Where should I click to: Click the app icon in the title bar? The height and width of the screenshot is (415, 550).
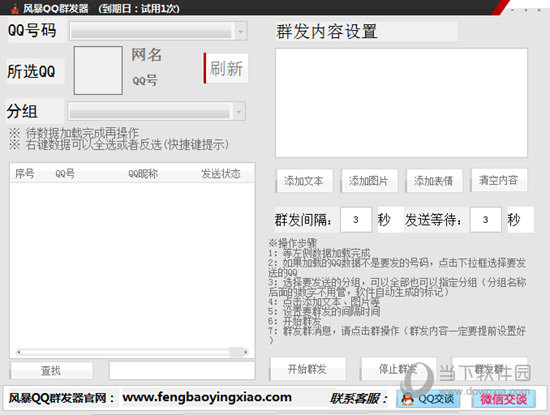click(x=15, y=8)
